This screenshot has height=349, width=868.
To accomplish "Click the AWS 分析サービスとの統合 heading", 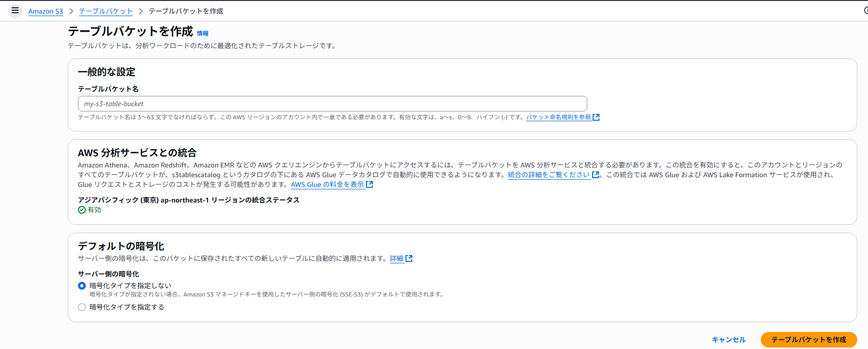I will tap(137, 153).
